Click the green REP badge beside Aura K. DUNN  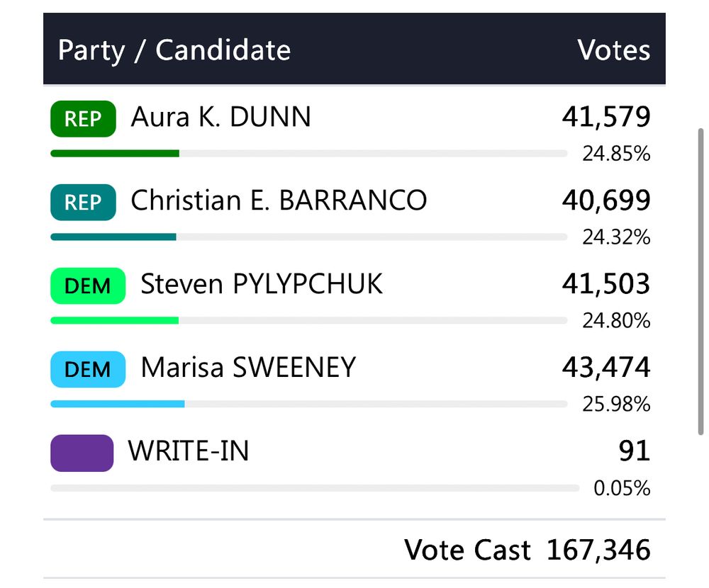coord(83,119)
